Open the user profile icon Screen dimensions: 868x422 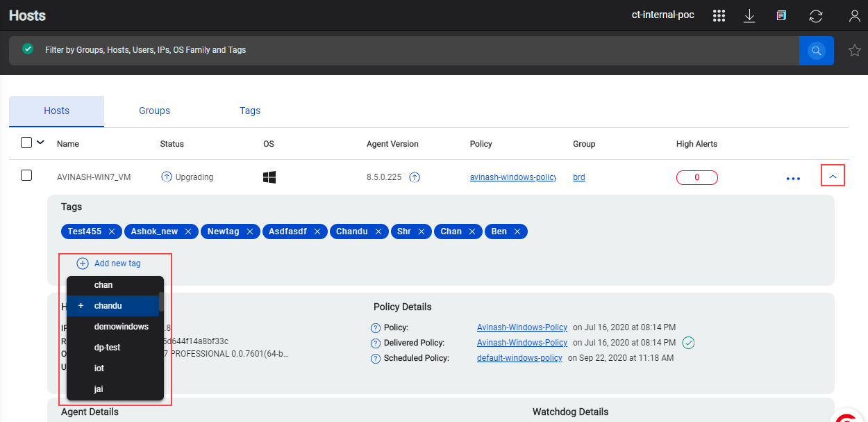(855, 15)
